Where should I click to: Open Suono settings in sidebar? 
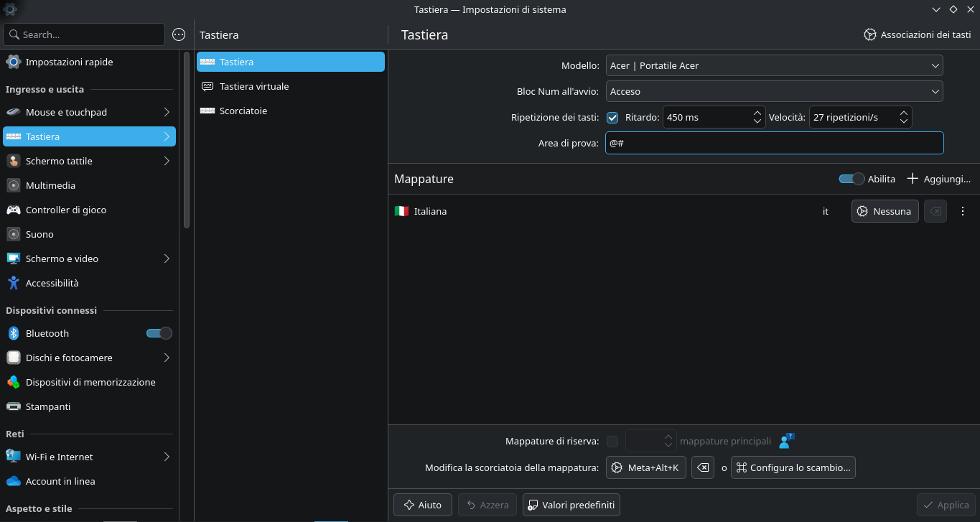point(39,234)
